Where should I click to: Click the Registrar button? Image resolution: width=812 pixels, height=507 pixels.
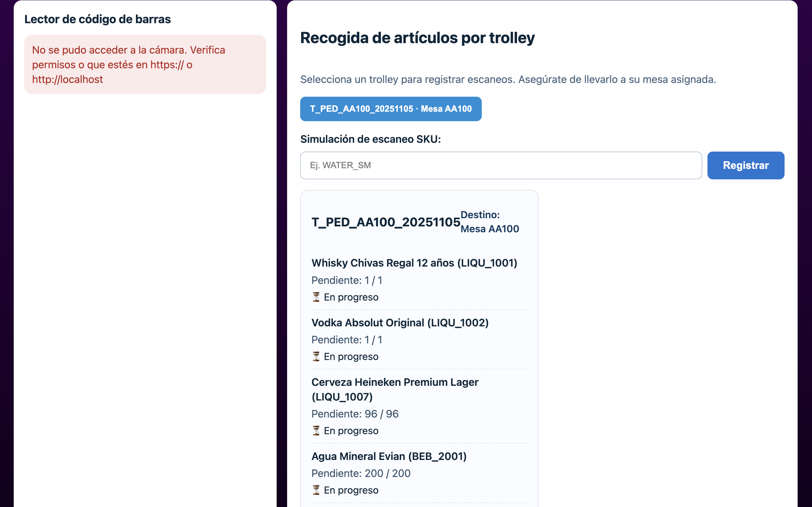745,165
